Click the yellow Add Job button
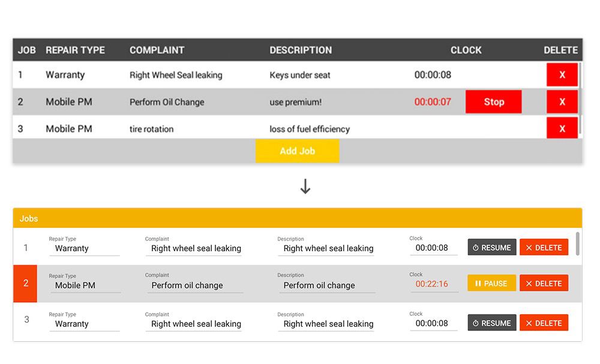The height and width of the screenshot is (364, 600). (298, 151)
